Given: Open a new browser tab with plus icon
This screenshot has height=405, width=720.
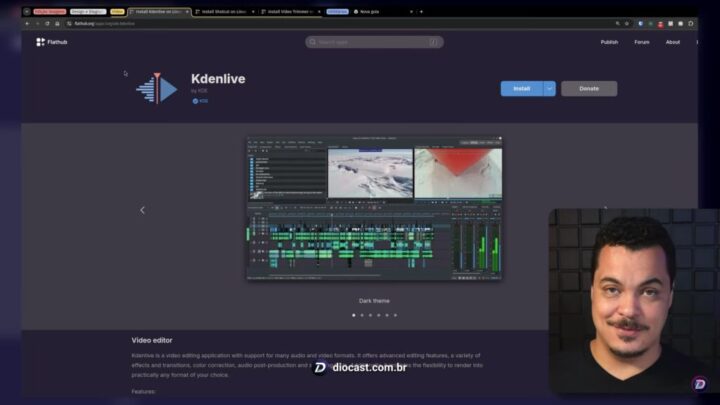Looking at the screenshot, I should 421,11.
